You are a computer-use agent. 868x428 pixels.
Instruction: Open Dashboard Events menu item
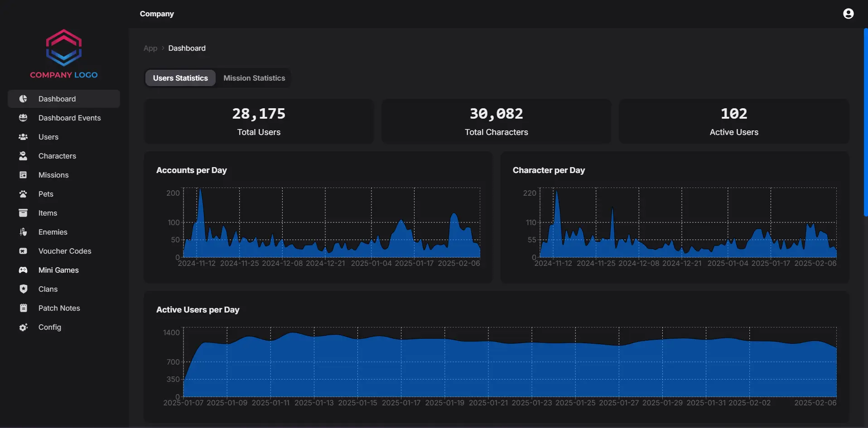coord(64,118)
